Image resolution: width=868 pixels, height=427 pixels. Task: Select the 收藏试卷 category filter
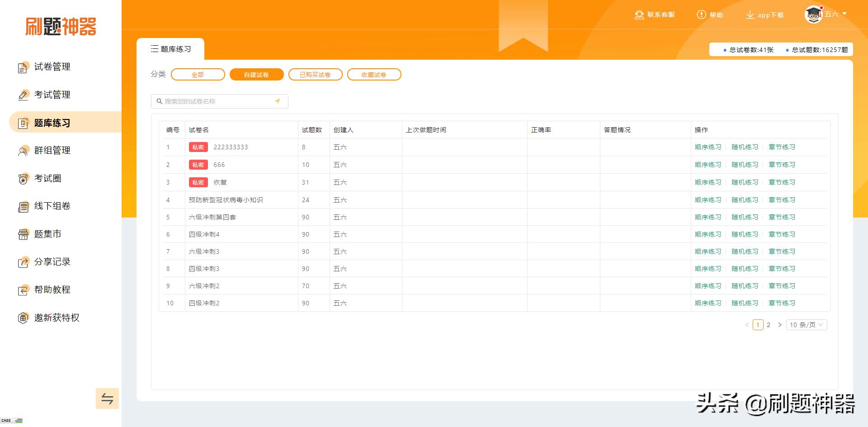point(374,75)
